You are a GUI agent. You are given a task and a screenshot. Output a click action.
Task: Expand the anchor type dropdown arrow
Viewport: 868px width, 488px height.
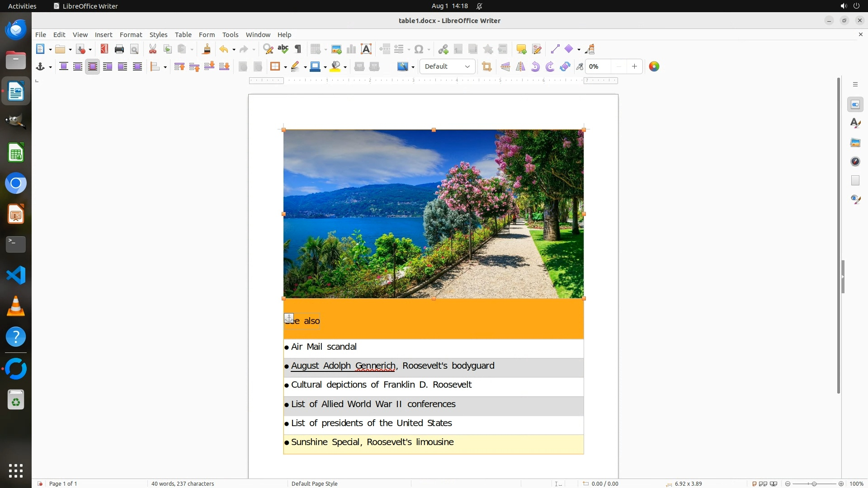pos(50,67)
